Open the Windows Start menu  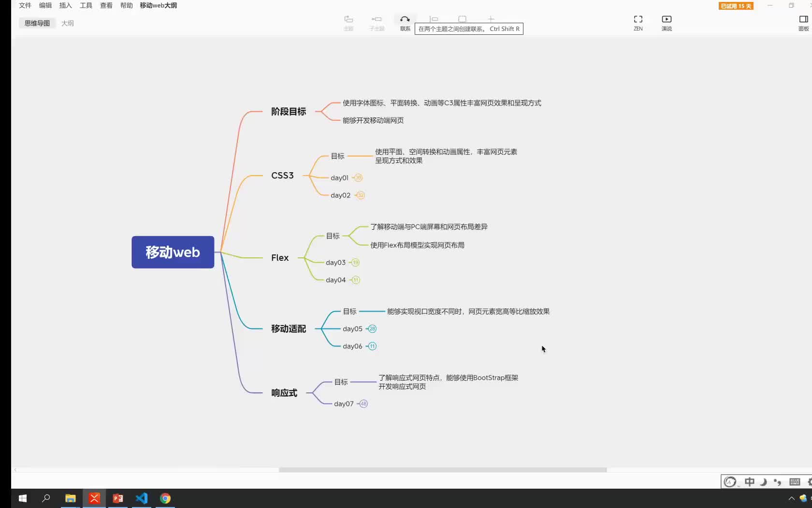point(23,498)
